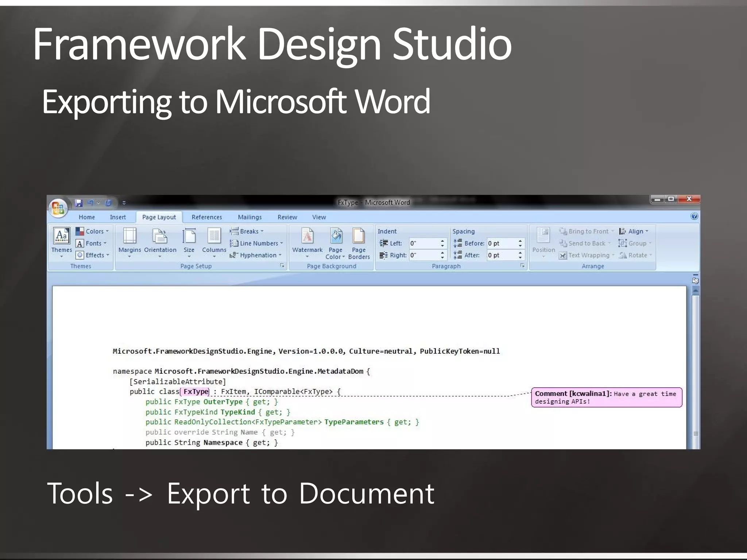Increase the Indent Left value stepper
The image size is (747, 560).
tap(442, 241)
